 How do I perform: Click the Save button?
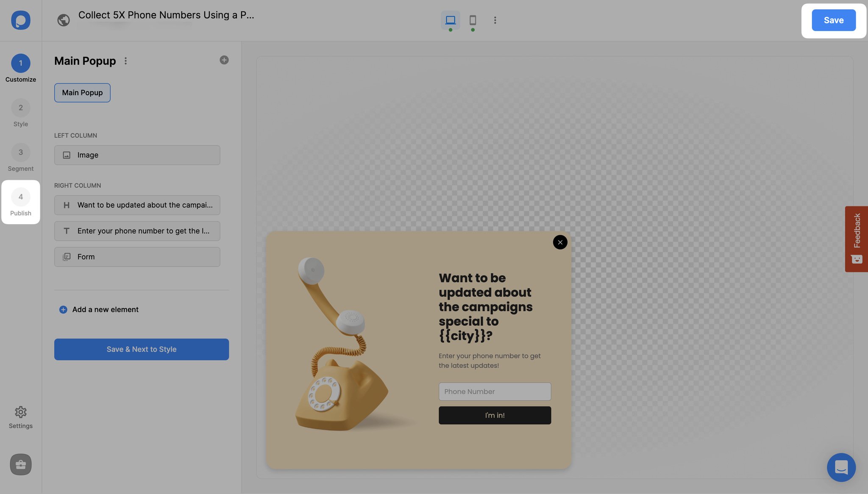[x=833, y=20]
